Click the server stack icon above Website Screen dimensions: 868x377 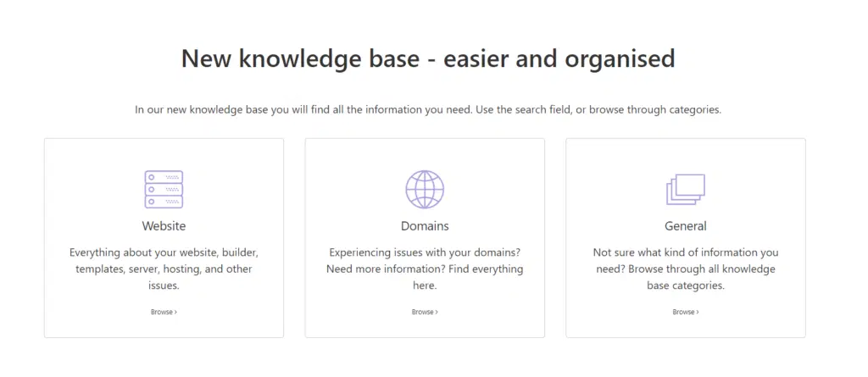[x=164, y=189]
